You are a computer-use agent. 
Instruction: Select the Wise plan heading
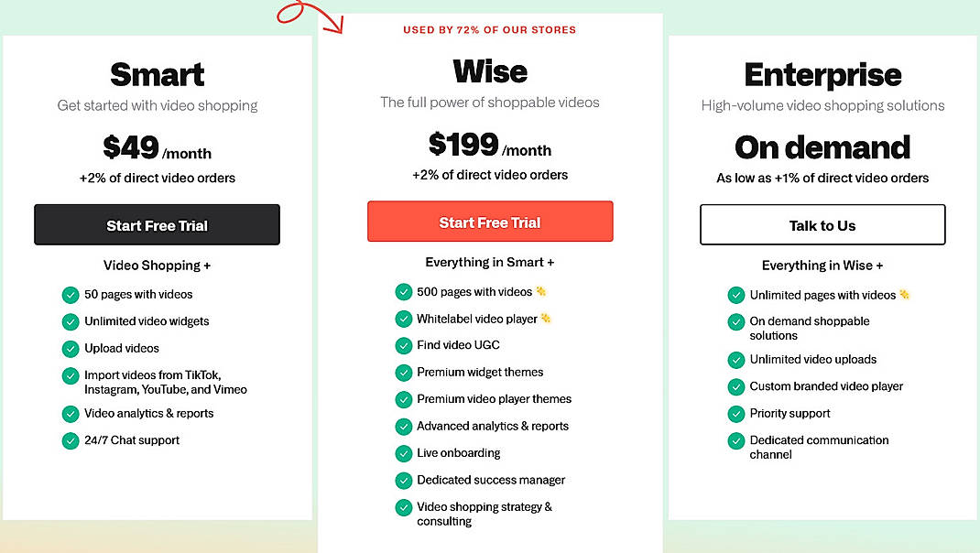point(490,71)
